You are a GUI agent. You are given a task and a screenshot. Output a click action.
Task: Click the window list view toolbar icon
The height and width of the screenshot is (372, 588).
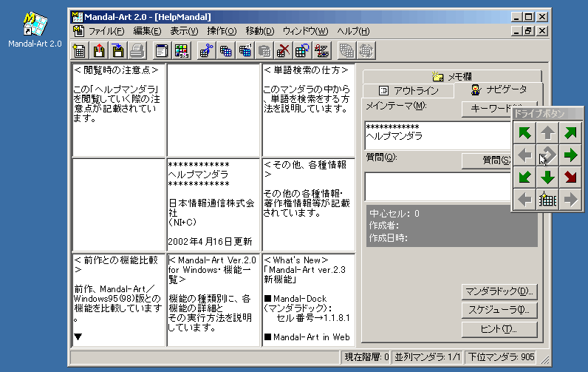(x=162, y=51)
